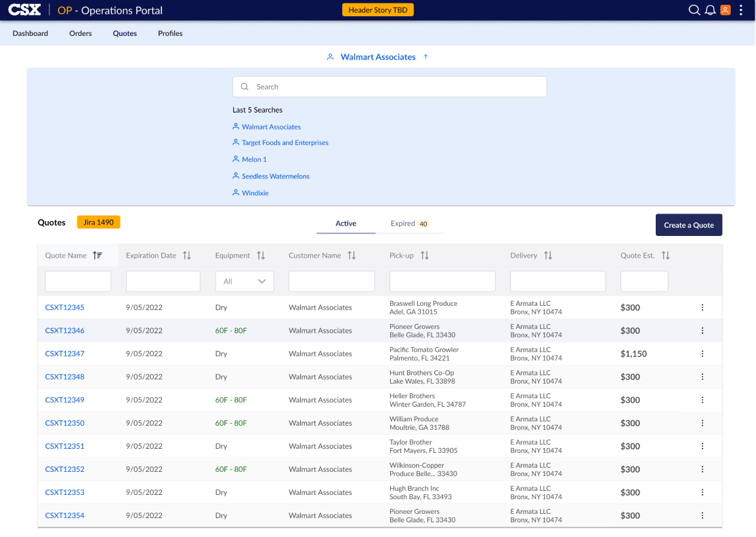This screenshot has width=756, height=537.
Task: Collapse the Walmart Associates panel arrow
Action: [x=425, y=57]
